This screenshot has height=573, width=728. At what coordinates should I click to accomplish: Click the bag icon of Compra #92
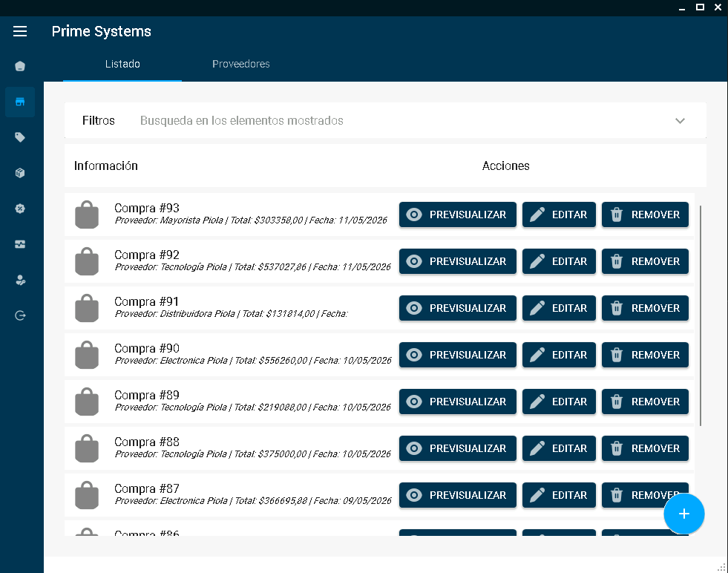[87, 261]
